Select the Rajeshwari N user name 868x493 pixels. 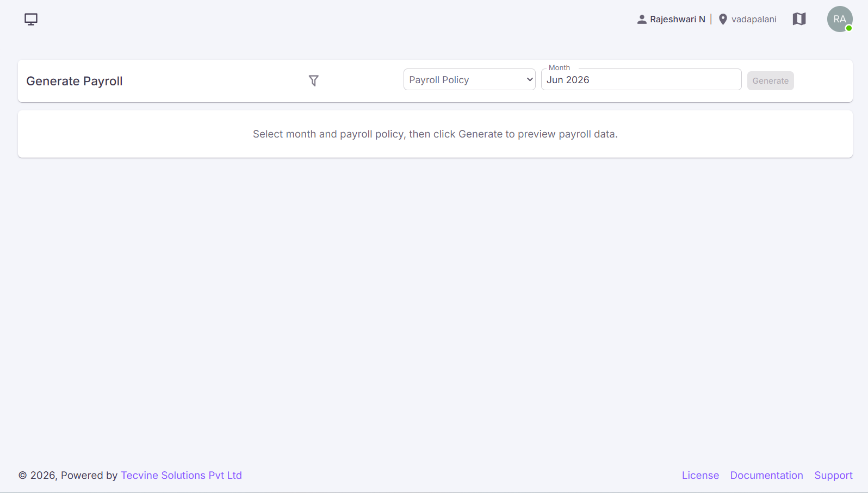678,20
